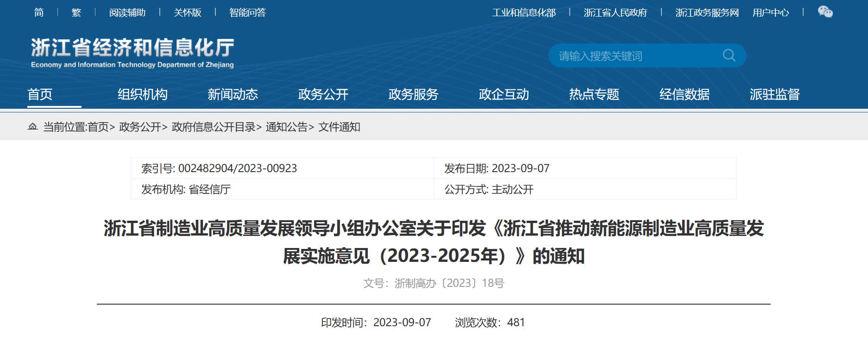Screen dimensions: 868x347
Task: Click the 发布机构: 省经信厅 cell
Action: 282,189
